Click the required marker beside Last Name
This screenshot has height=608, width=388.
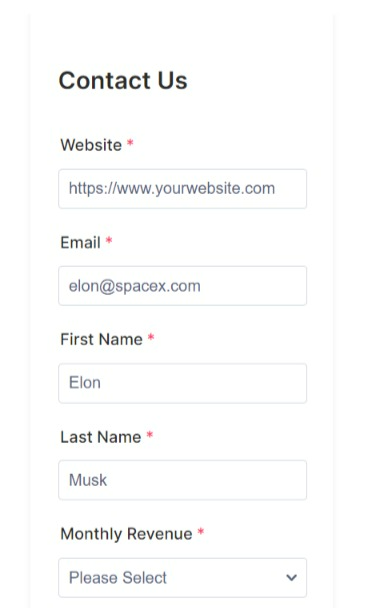(x=150, y=435)
